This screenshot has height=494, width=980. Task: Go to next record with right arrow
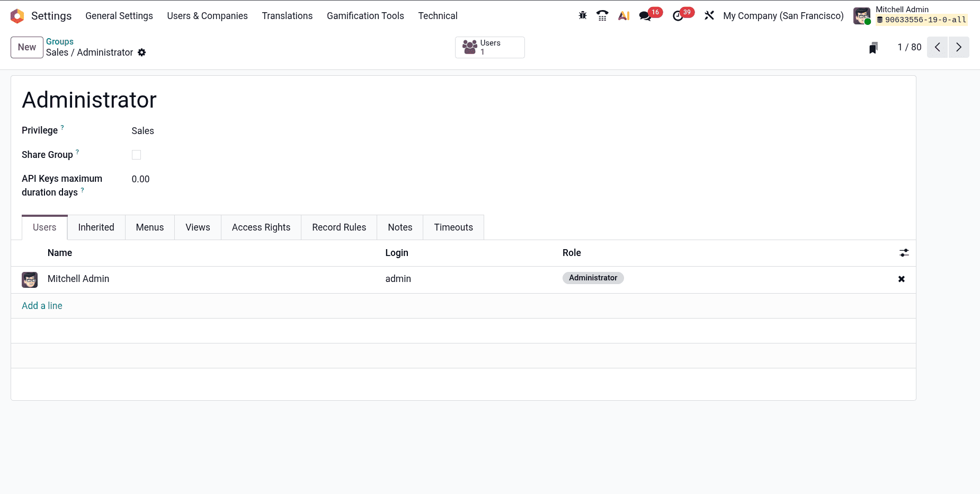coord(958,47)
